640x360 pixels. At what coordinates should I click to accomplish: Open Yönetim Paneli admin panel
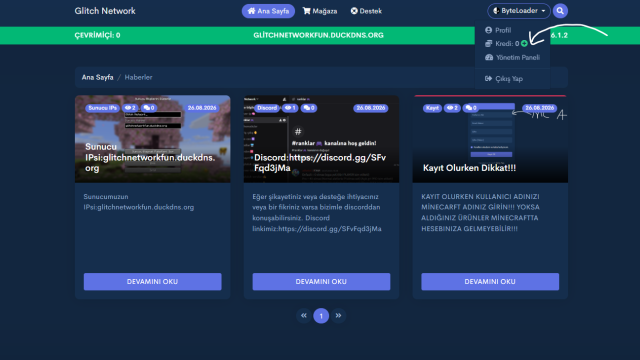tap(513, 58)
